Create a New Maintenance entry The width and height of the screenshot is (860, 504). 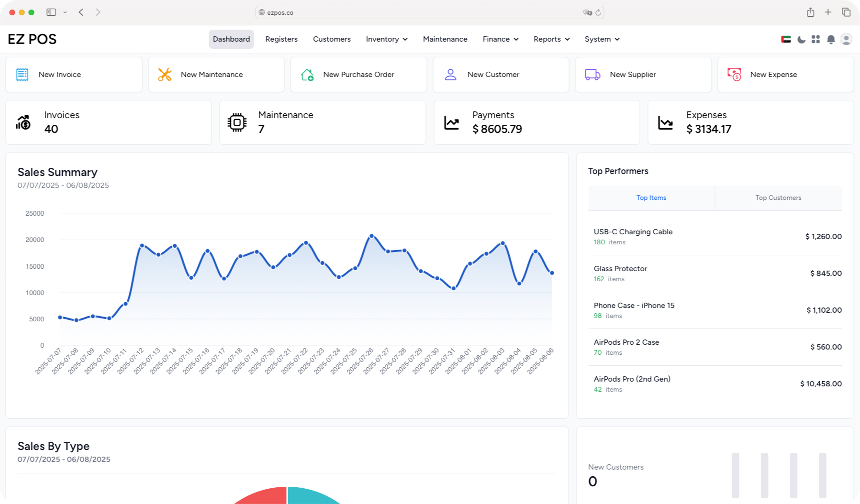[x=216, y=75]
